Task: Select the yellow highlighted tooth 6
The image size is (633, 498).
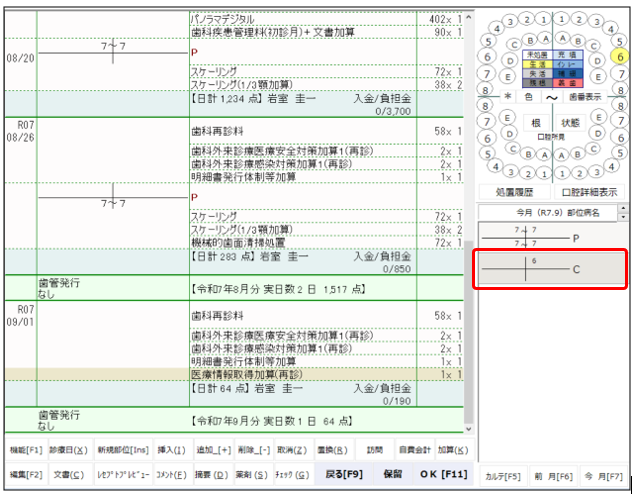Action: point(621,58)
